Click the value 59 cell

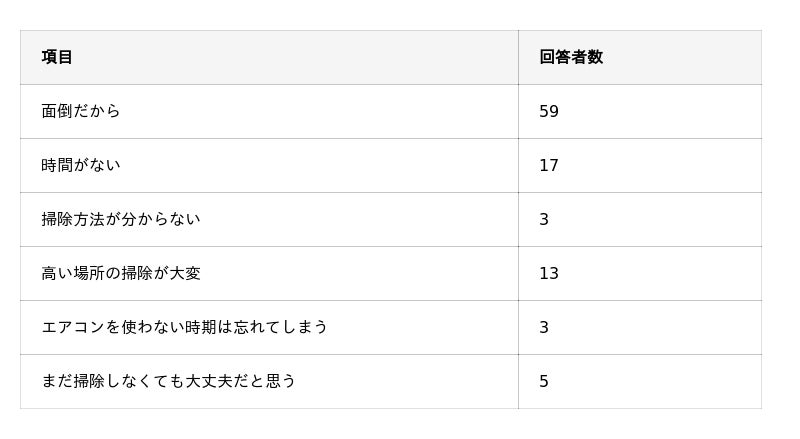click(640, 111)
